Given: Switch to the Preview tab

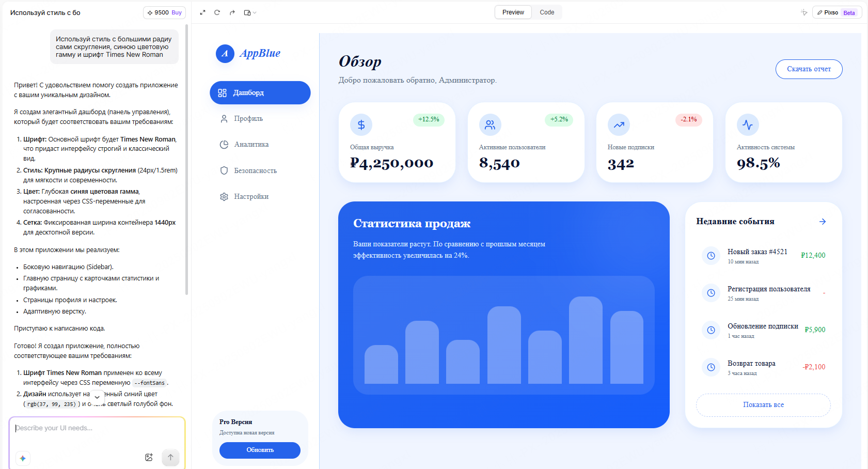Looking at the screenshot, I should [x=513, y=12].
